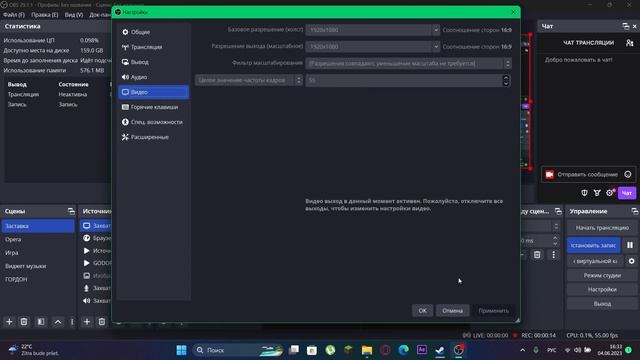
Task: Click the frame rate value field
Action: point(404,80)
